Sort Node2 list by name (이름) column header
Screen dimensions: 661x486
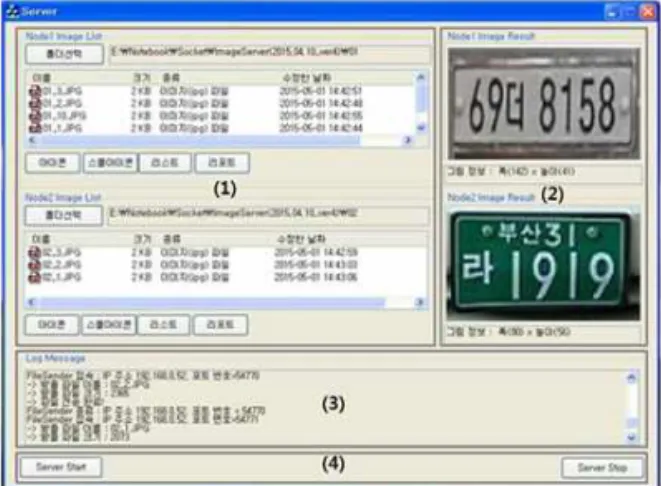coord(41,239)
